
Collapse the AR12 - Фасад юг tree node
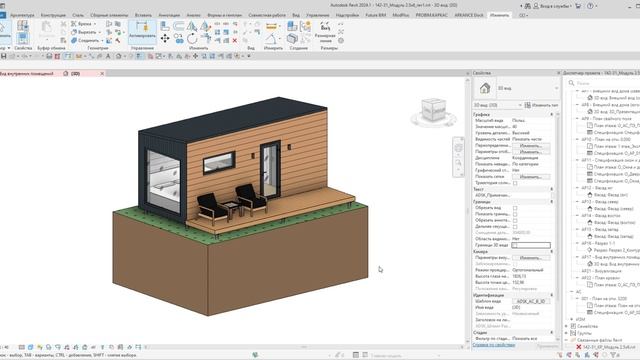tap(578, 188)
